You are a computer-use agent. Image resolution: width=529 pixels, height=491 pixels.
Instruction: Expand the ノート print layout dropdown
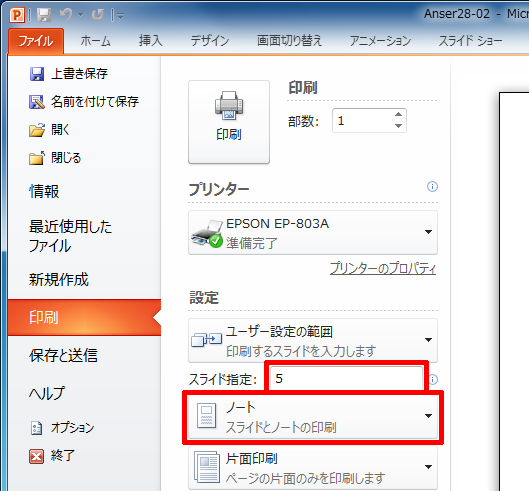pos(313,417)
